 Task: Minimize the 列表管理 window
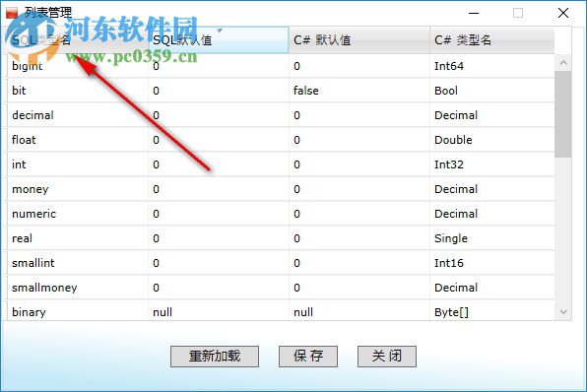point(474,13)
